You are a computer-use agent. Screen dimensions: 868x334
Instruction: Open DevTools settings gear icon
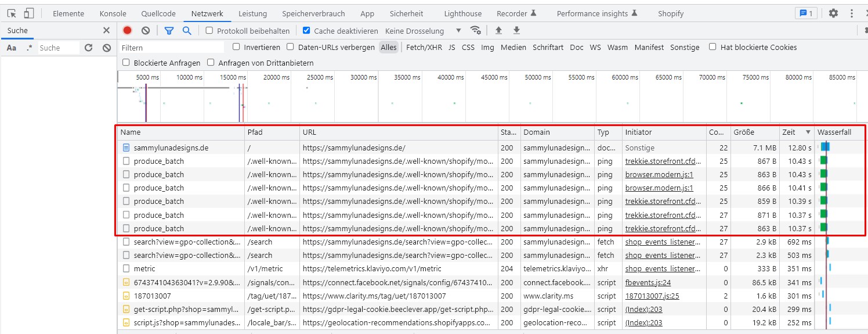(833, 13)
